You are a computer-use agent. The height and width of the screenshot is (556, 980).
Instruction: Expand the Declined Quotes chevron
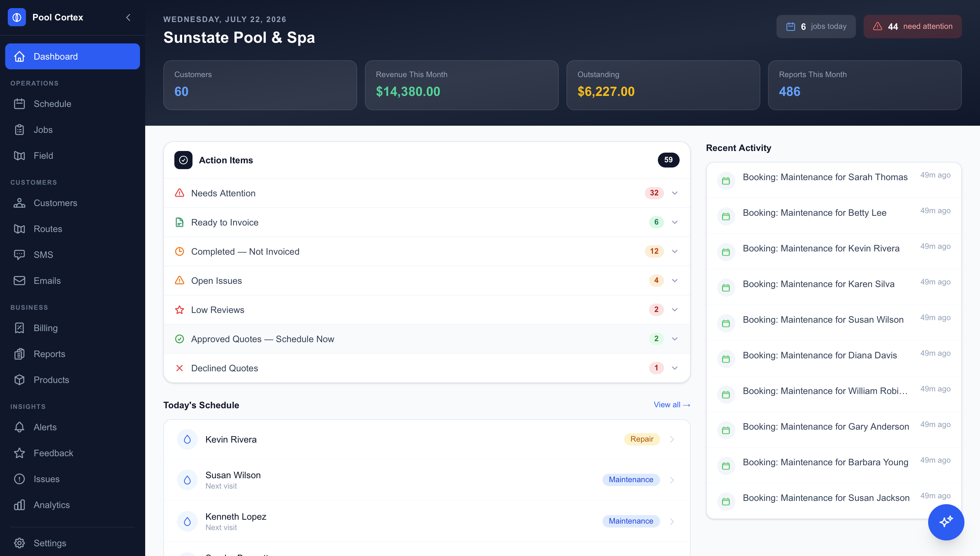coord(674,368)
